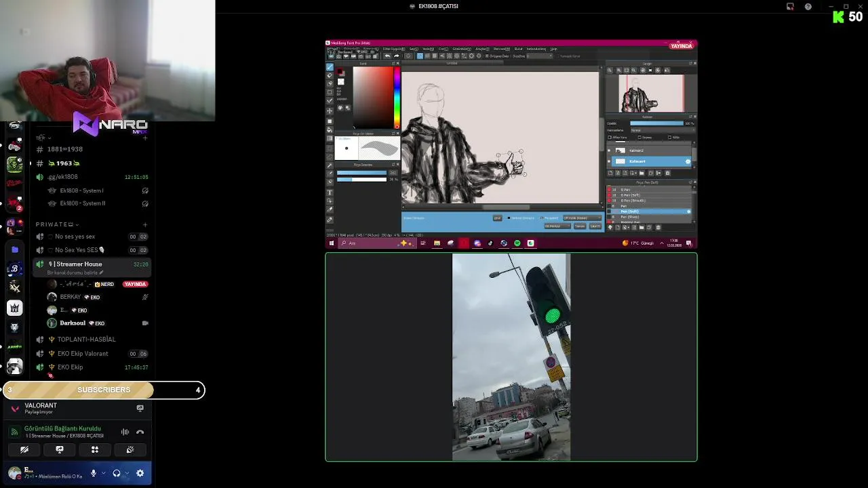Select the Eraser tool in MediBang
868x488 pixels.
[x=330, y=75]
